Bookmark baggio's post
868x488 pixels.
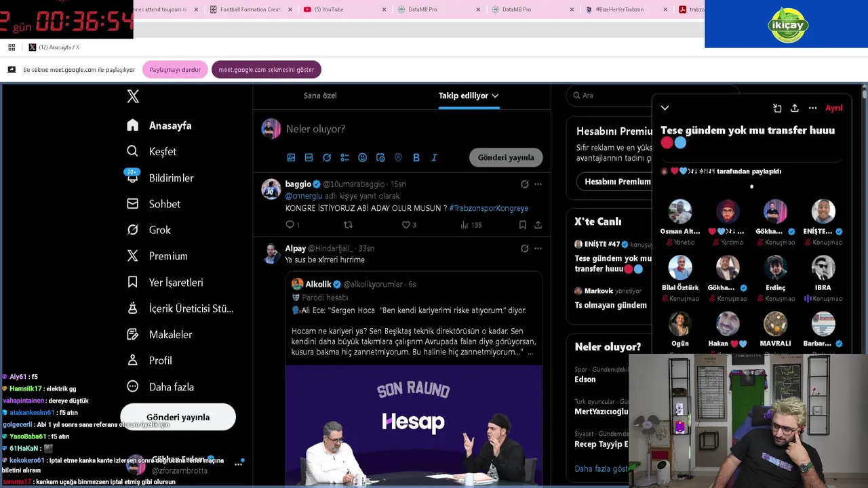pos(522,224)
